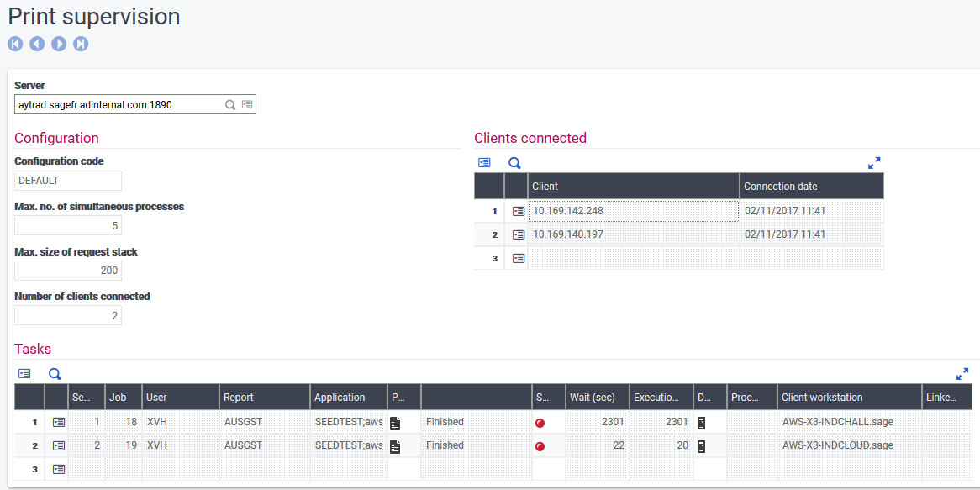Screen dimensions: 980x490
Task: Open Clients connected grid card menu icon
Action: click(x=484, y=163)
